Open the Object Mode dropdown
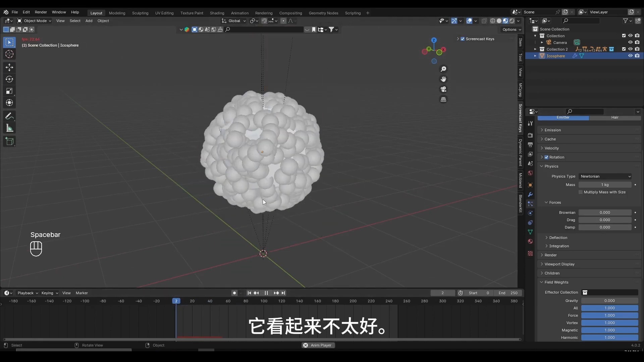This screenshot has height=362, width=644. point(34,21)
